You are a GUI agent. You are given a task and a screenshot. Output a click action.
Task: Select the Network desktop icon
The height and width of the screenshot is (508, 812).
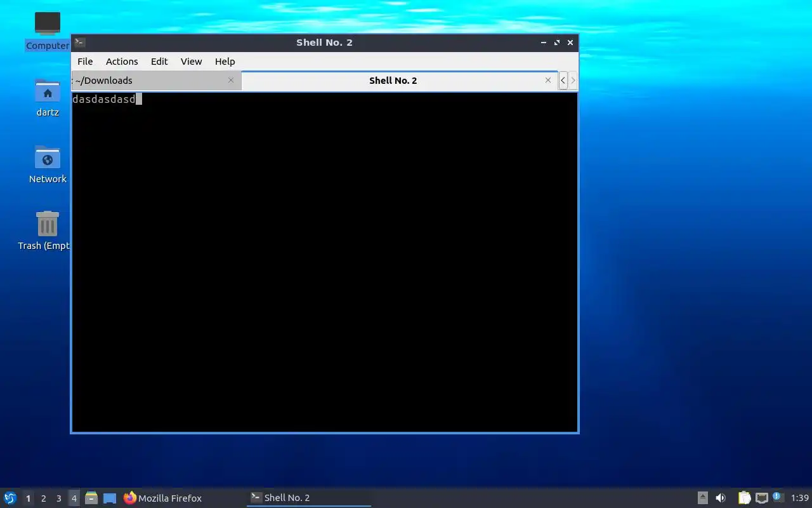coord(48,164)
